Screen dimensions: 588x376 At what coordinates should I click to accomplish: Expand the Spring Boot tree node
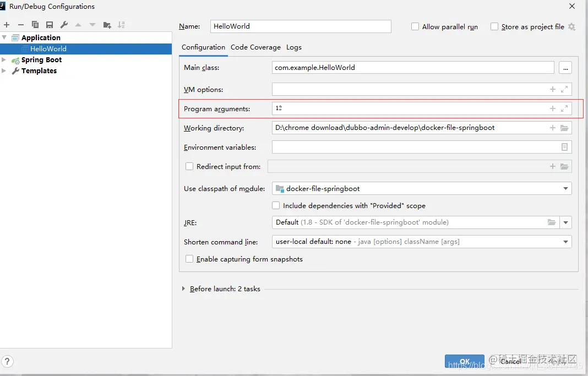click(4, 59)
